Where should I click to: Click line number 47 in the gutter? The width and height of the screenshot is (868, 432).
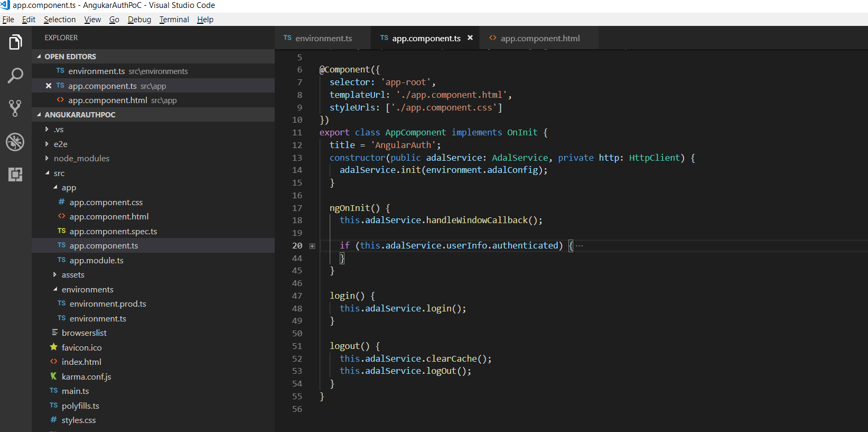click(x=297, y=296)
